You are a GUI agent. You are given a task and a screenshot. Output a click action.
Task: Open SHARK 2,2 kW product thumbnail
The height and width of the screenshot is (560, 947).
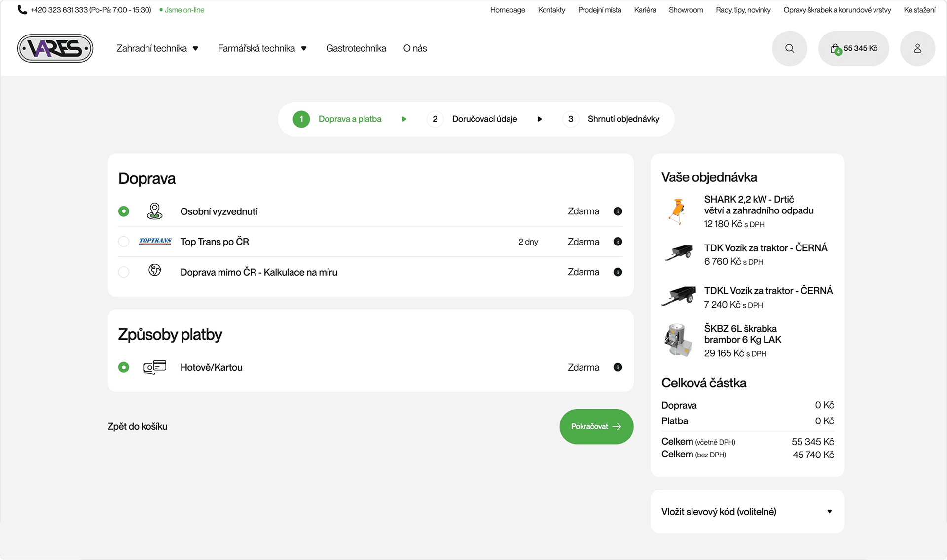tap(678, 211)
